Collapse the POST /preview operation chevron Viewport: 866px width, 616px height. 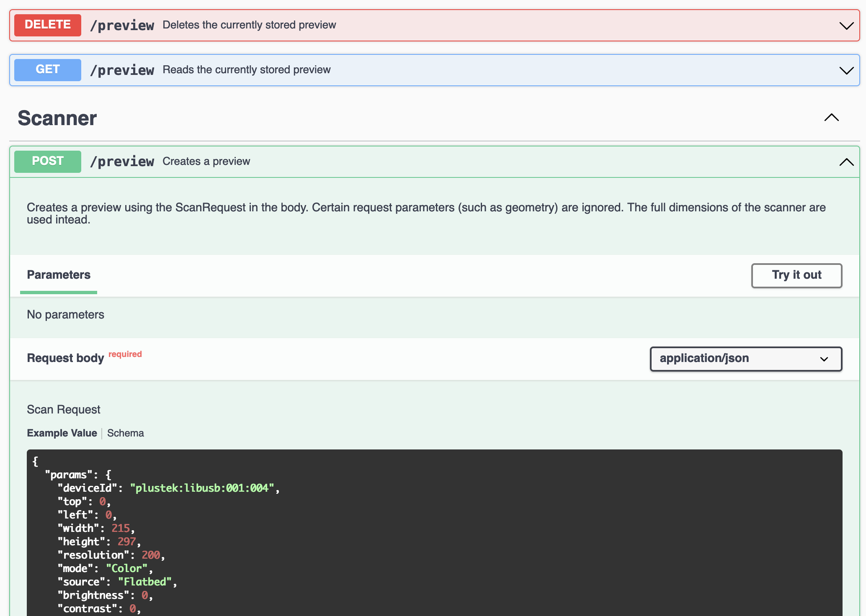846,162
